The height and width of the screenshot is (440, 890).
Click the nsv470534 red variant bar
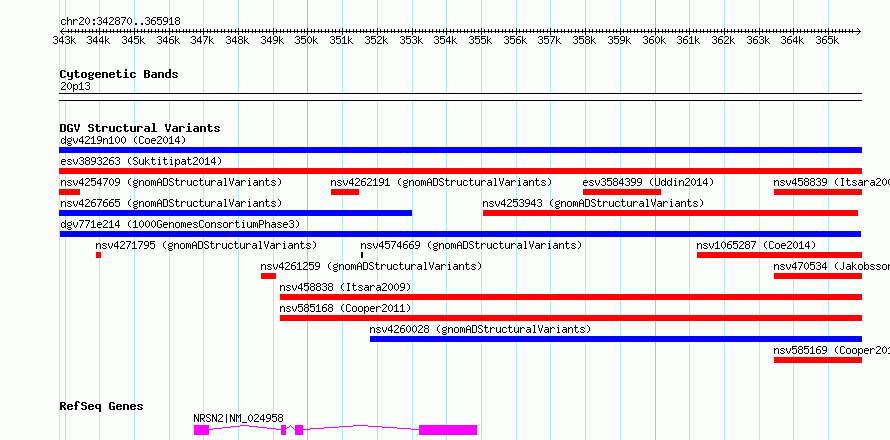(818, 276)
